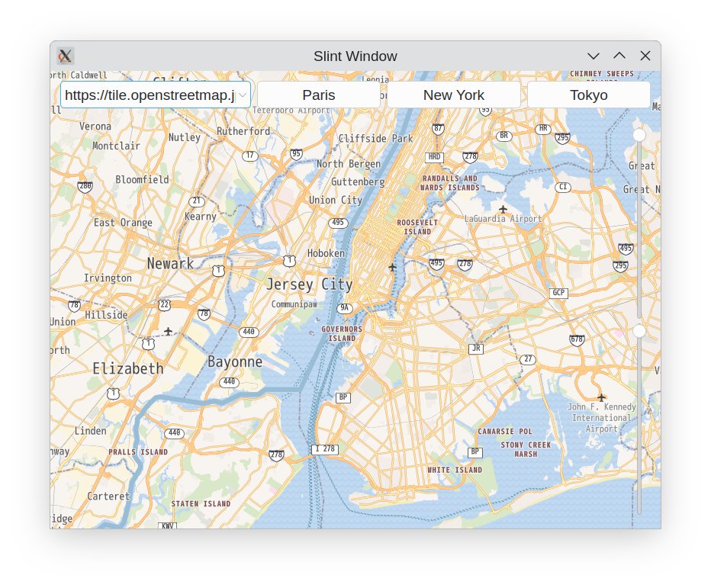Click the STONY CREEK MARSH label
Viewport: 711px width, 588px height.
(526, 449)
